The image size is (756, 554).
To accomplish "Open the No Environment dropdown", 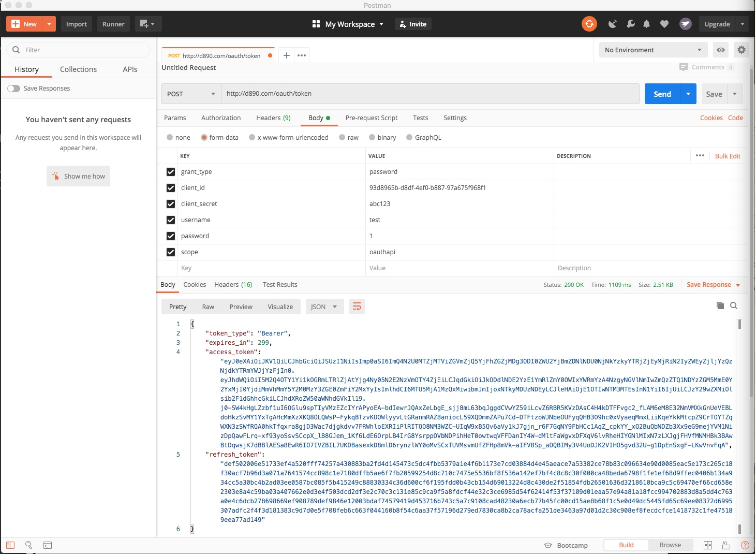I will [653, 50].
